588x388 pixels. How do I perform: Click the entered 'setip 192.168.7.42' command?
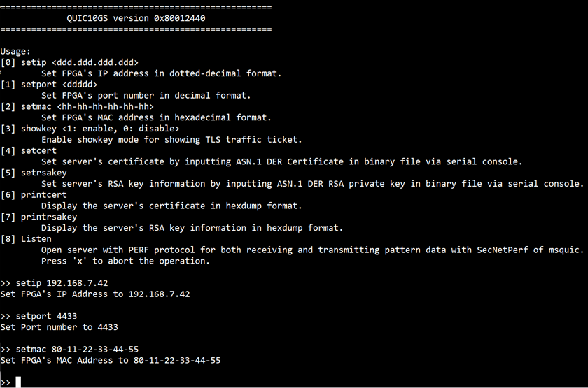(x=62, y=283)
